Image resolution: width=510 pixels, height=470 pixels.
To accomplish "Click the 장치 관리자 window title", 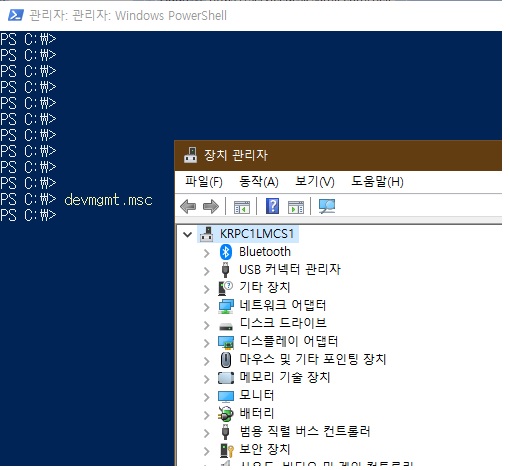I will click(236, 155).
